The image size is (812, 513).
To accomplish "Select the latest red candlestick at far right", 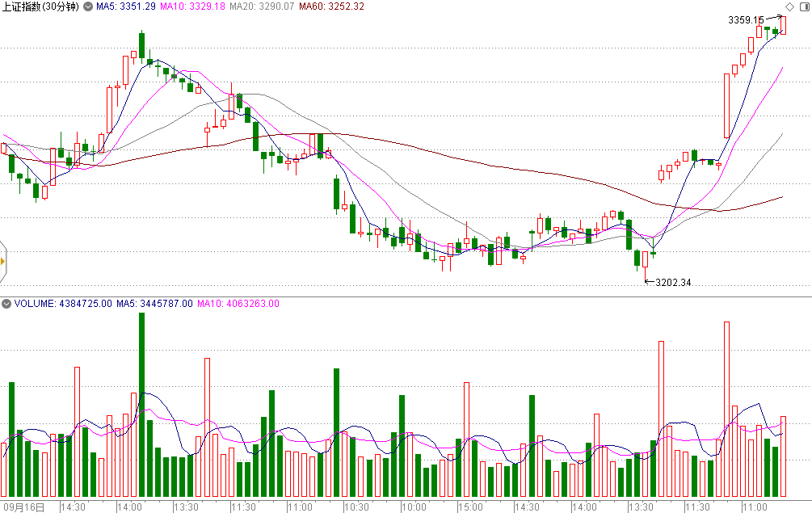I will pyautogui.click(x=783, y=25).
